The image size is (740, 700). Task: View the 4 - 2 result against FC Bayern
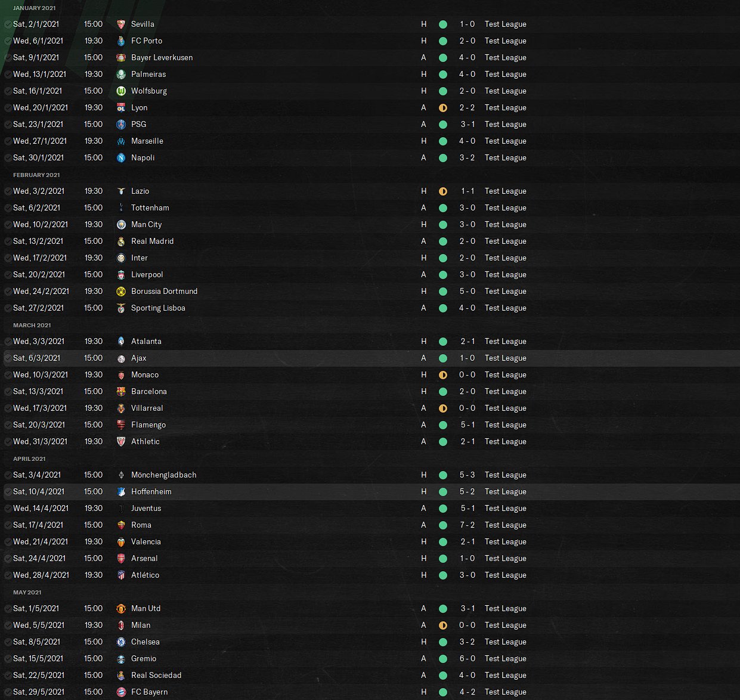pos(467,692)
